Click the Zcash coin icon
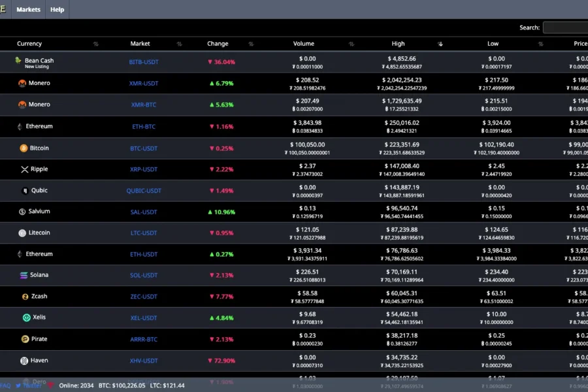Viewport: 588px width, 392px height. 25,297
